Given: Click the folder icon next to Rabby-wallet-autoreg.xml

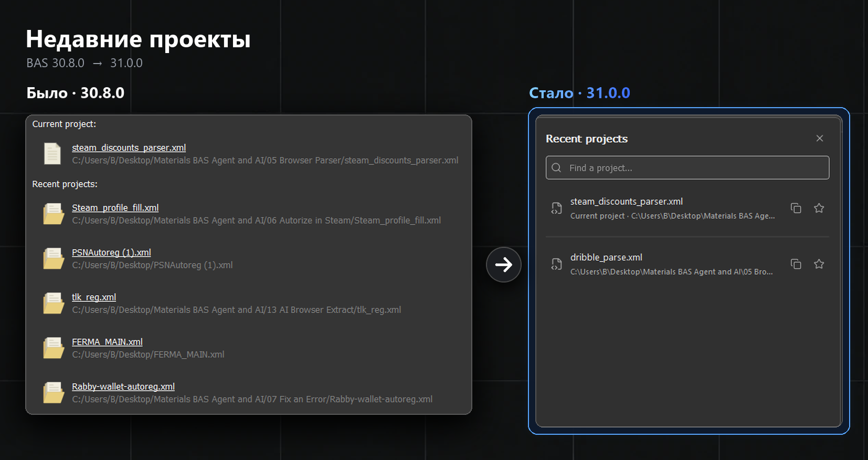Looking at the screenshot, I should 54,392.
